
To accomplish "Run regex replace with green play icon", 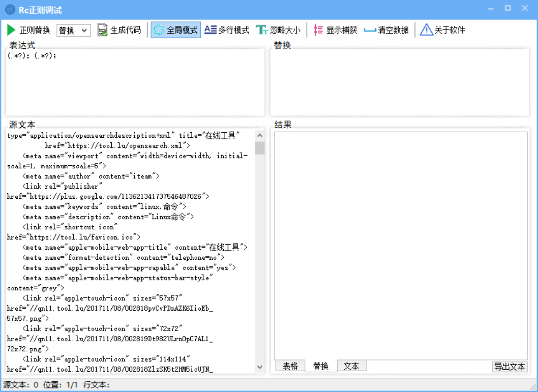I will [28, 30].
